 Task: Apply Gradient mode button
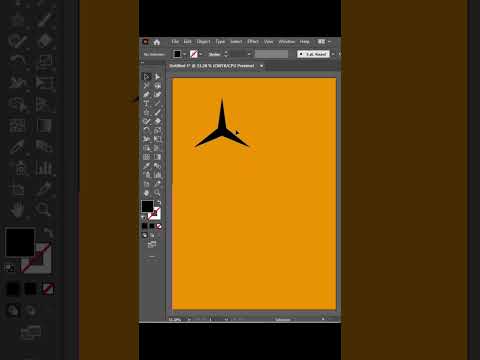coord(152,226)
